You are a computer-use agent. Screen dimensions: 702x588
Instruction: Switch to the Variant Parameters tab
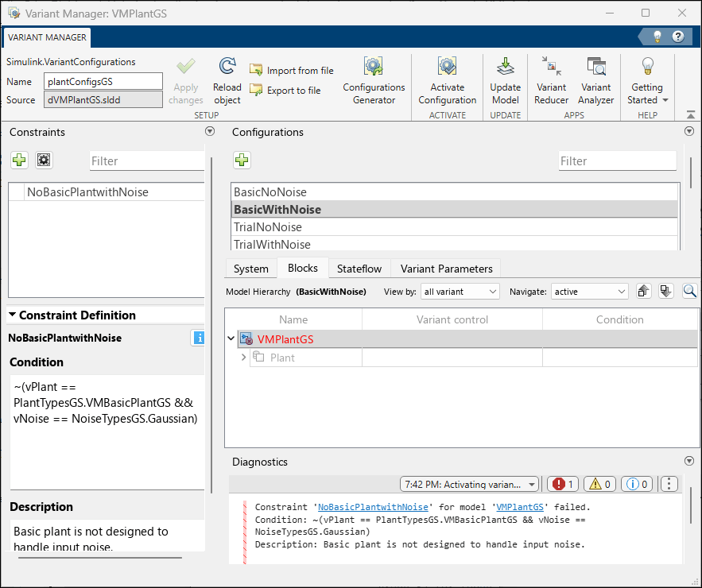pyautogui.click(x=446, y=269)
